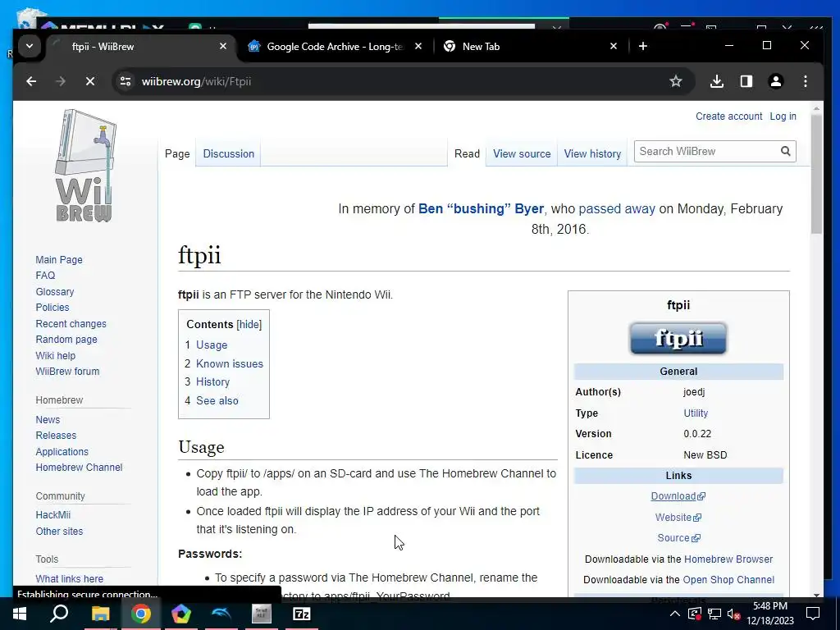
Task: Click the search magnifier icon in WiiBrew
Action: pyautogui.click(x=785, y=152)
